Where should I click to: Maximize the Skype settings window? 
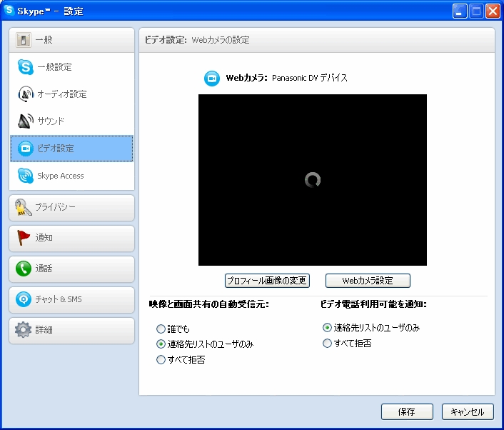point(476,11)
